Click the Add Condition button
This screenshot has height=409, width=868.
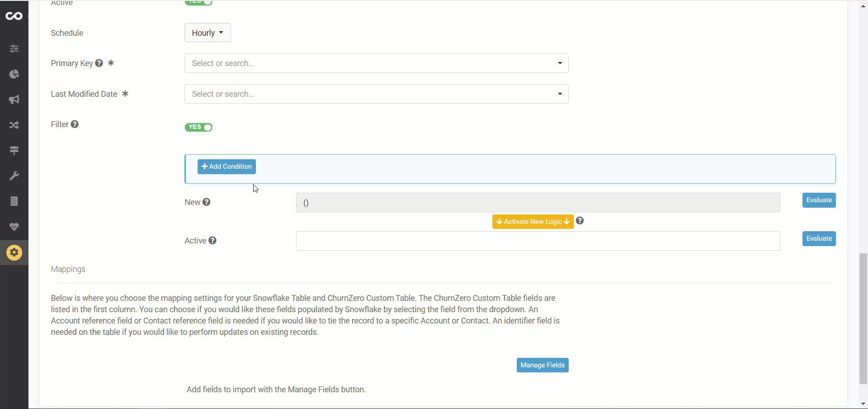[226, 166]
